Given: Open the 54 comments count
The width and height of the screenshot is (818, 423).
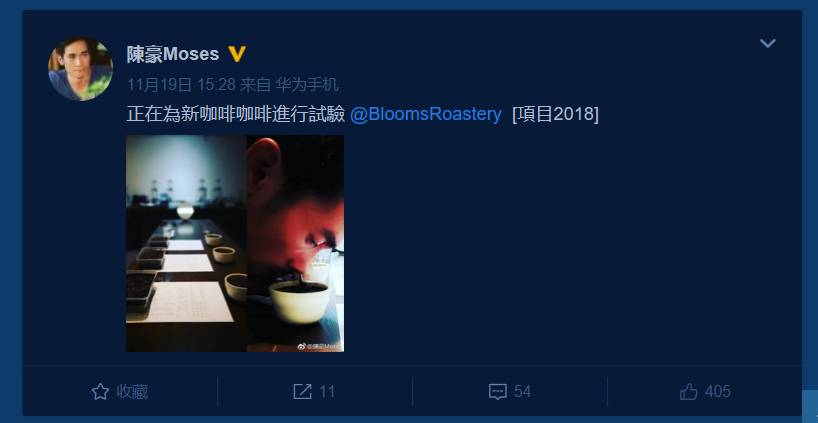Looking at the screenshot, I should click(522, 392).
